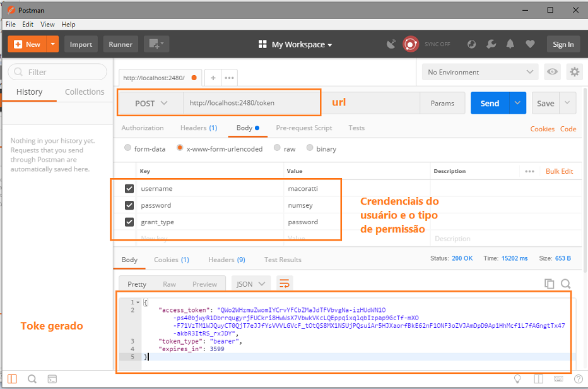Toggle line wrap in response body
Image resolution: width=588 pixels, height=389 pixels.
coord(285,284)
